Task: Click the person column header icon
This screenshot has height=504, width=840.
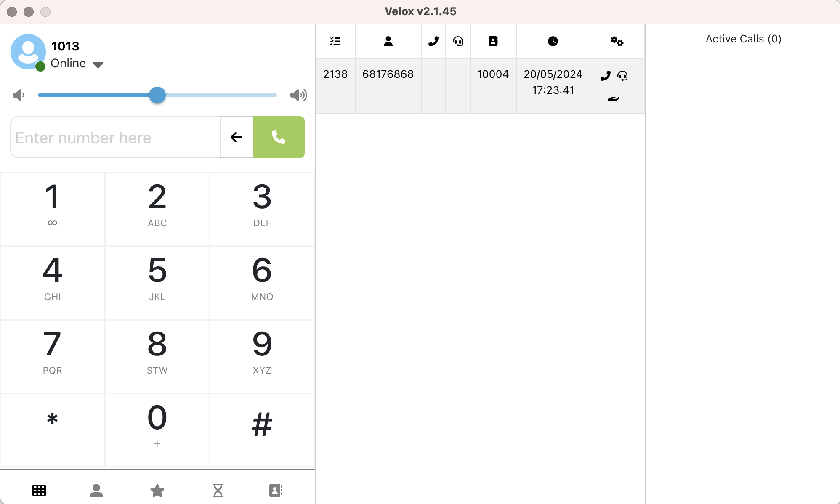Action: click(388, 41)
